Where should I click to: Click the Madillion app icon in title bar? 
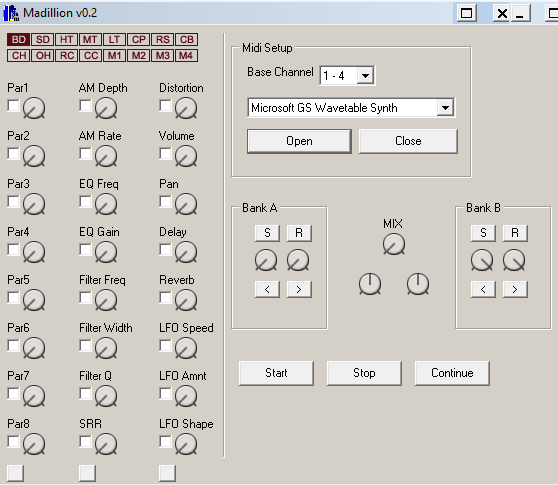tap(11, 13)
